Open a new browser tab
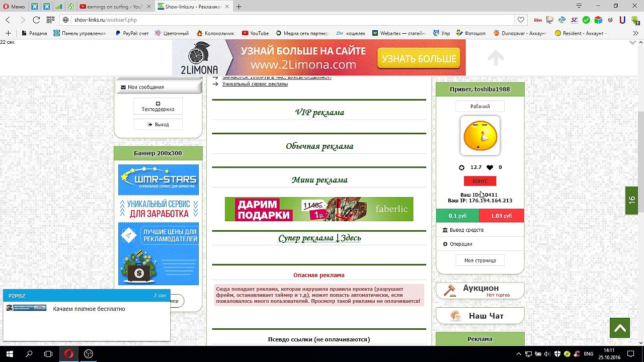 239,7
